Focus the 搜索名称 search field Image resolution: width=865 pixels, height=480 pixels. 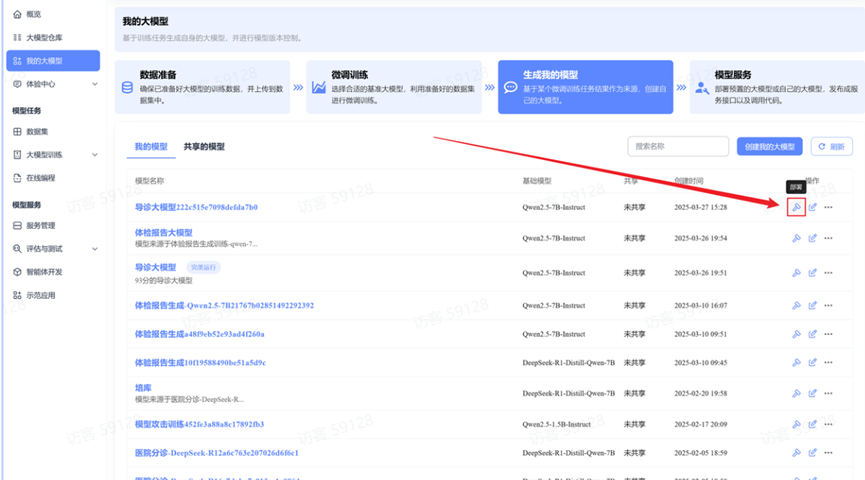[x=678, y=147]
